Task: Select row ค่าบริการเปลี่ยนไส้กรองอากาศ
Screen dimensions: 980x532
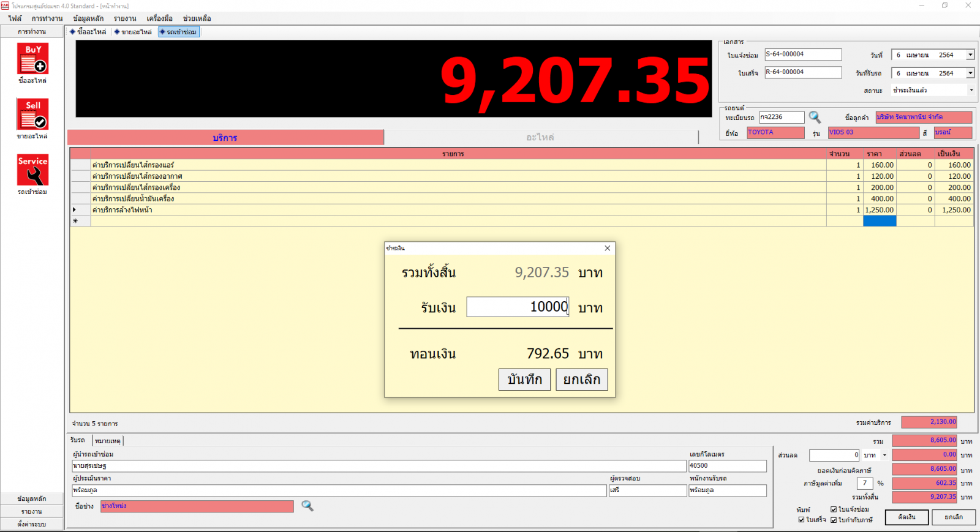Action: (522, 176)
